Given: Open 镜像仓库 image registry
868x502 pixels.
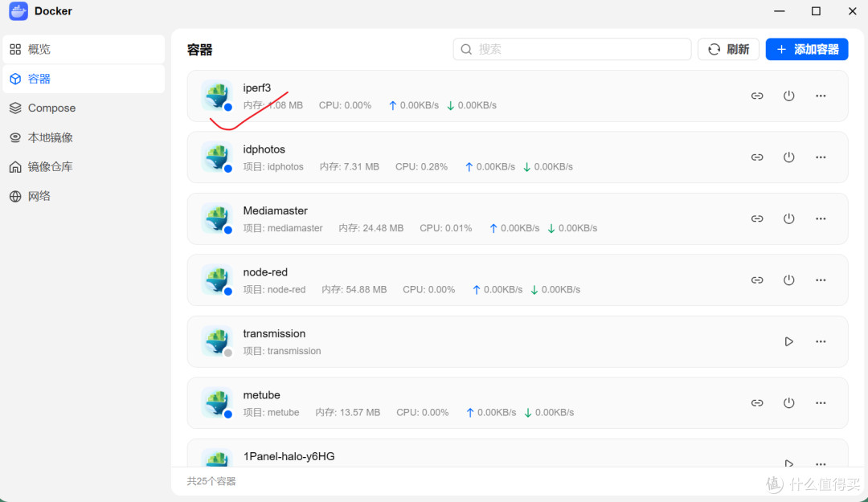Looking at the screenshot, I should coord(84,166).
